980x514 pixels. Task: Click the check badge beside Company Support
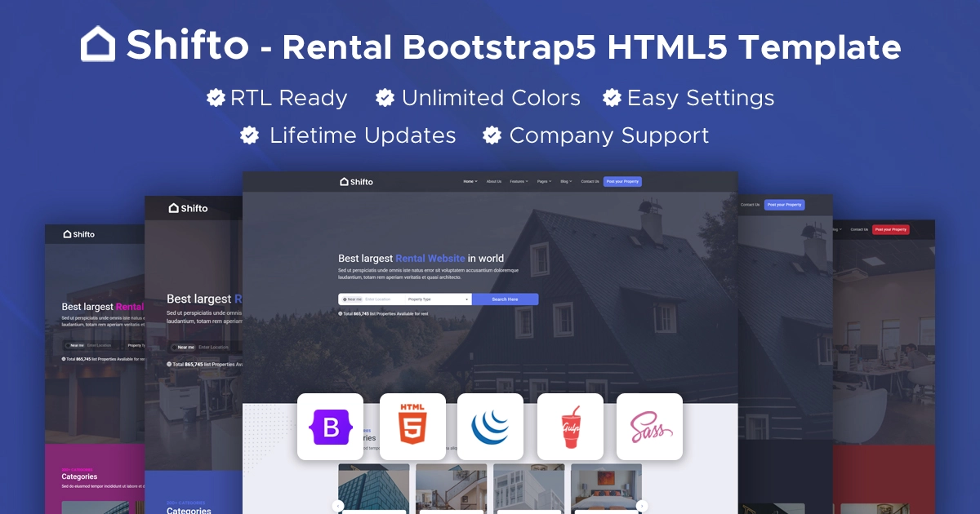point(492,135)
